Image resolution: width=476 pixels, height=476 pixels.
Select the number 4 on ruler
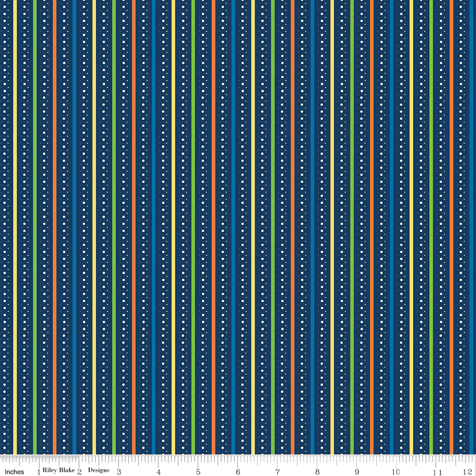click(x=159, y=472)
